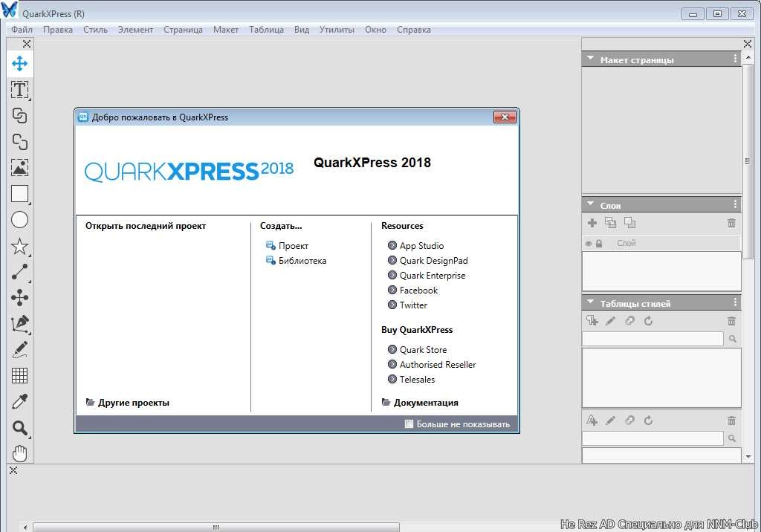The width and height of the screenshot is (761, 532).
Task: Delete character style sheet trash icon
Action: (x=731, y=421)
